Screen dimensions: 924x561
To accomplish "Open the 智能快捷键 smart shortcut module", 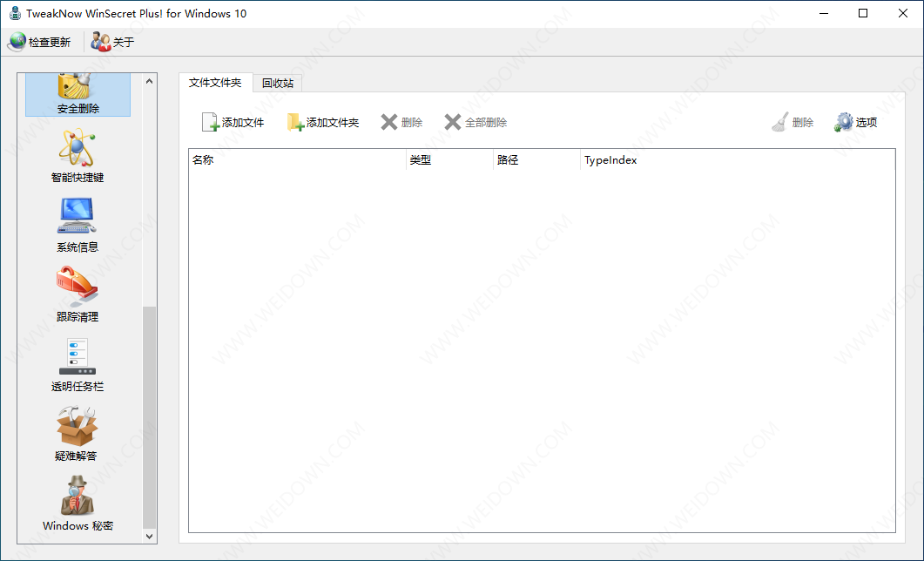I will 78,156.
